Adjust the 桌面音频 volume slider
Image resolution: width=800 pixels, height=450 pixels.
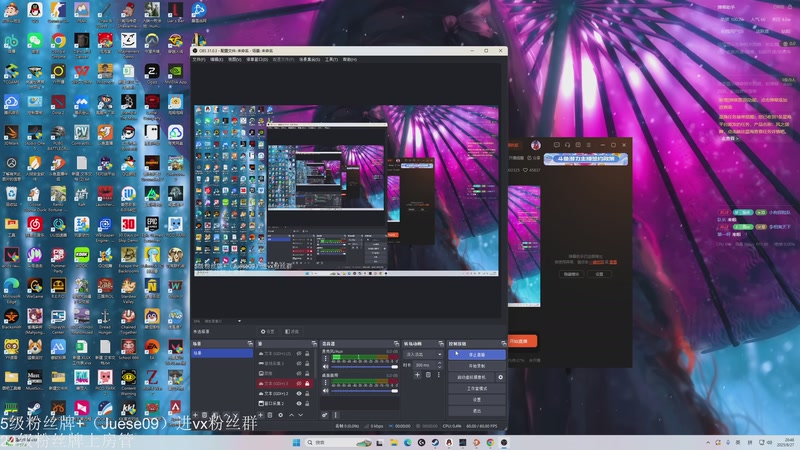(x=365, y=391)
